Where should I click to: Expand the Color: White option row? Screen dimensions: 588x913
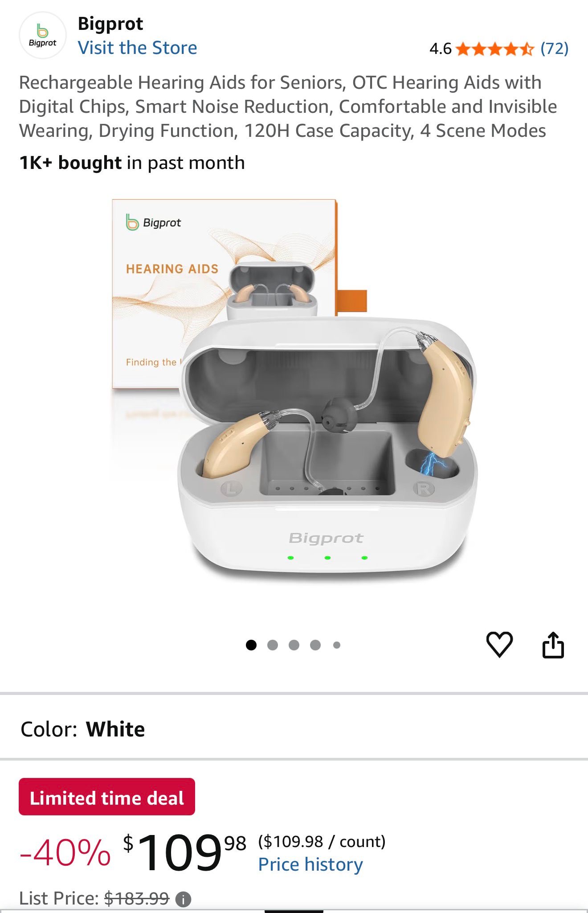(x=294, y=729)
